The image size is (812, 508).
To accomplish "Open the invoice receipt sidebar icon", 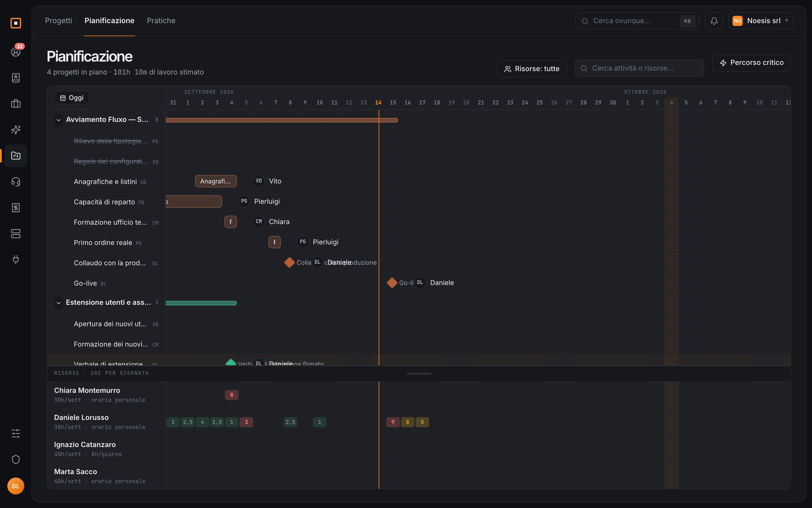I will point(16,208).
